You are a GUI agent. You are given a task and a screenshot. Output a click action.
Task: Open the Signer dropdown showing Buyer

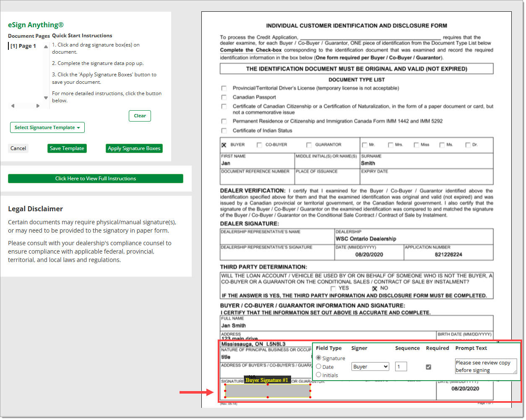[370, 367]
